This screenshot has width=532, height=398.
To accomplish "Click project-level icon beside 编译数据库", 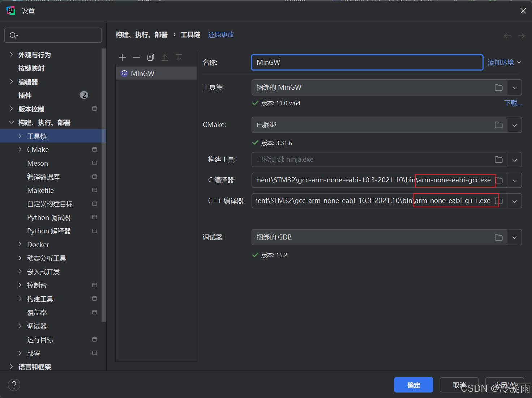I will point(95,177).
